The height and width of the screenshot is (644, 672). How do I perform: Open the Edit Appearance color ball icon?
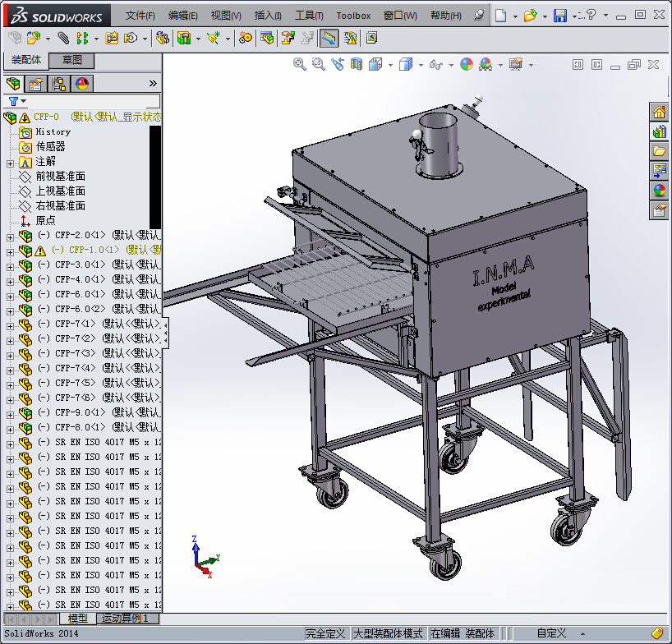pyautogui.click(x=467, y=64)
